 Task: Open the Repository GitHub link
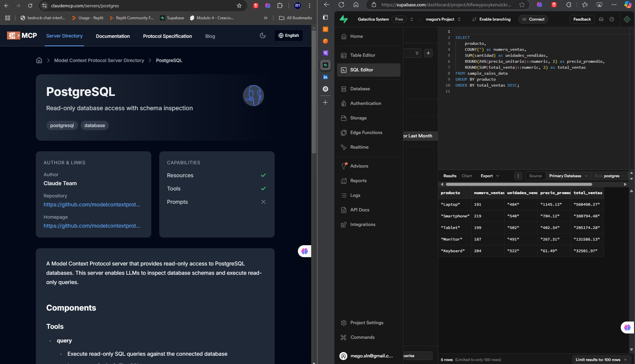(92, 204)
